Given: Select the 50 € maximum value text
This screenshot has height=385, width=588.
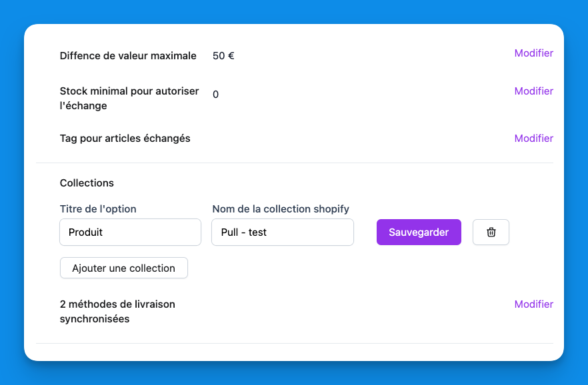Looking at the screenshot, I should (x=223, y=56).
